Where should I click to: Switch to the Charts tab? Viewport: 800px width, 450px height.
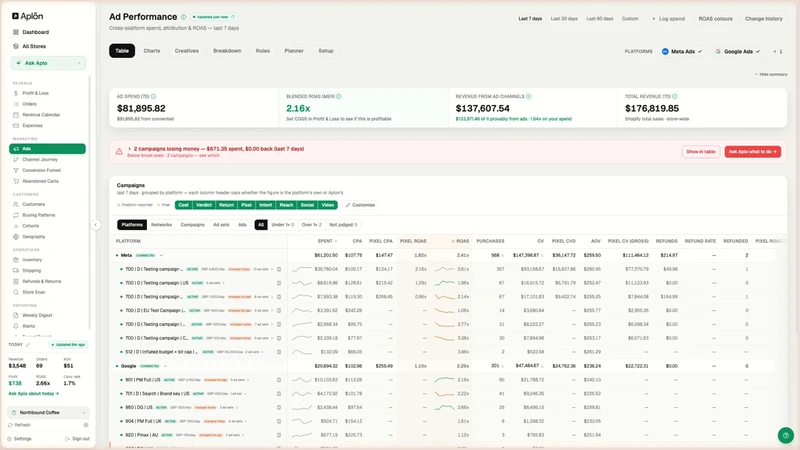152,51
